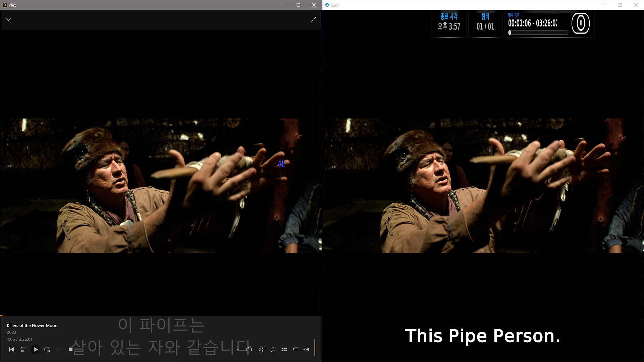Skip forward 30 seconds in Plex
The image size is (644, 362).
click(x=47, y=349)
